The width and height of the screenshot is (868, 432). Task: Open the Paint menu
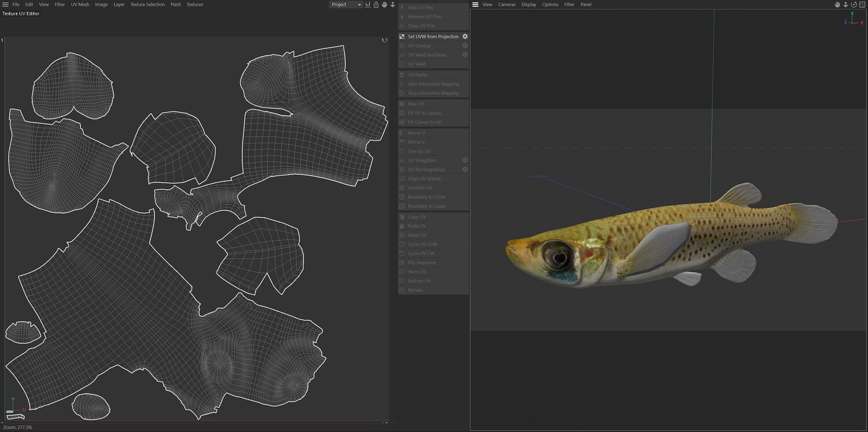(175, 5)
